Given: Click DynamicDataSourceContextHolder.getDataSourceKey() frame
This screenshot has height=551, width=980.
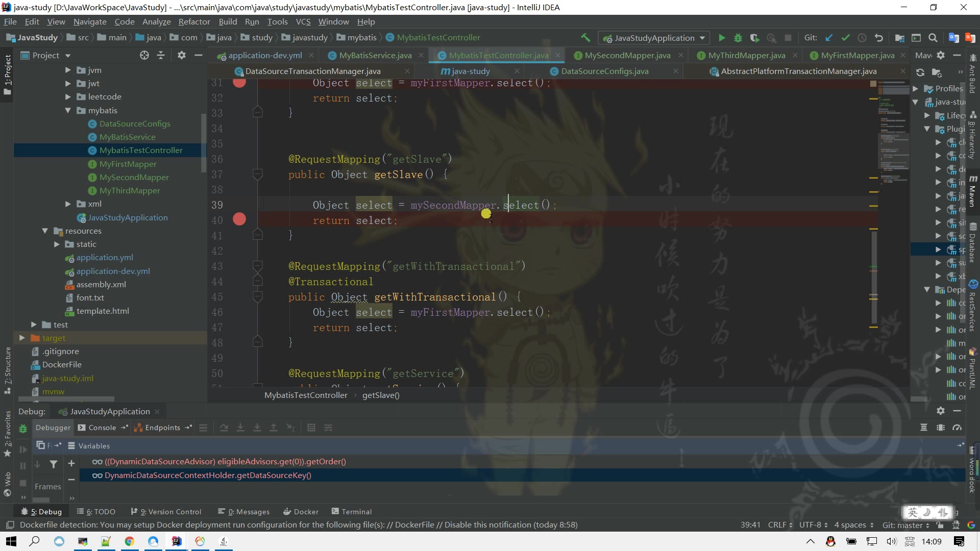Looking at the screenshot, I should click(x=208, y=475).
